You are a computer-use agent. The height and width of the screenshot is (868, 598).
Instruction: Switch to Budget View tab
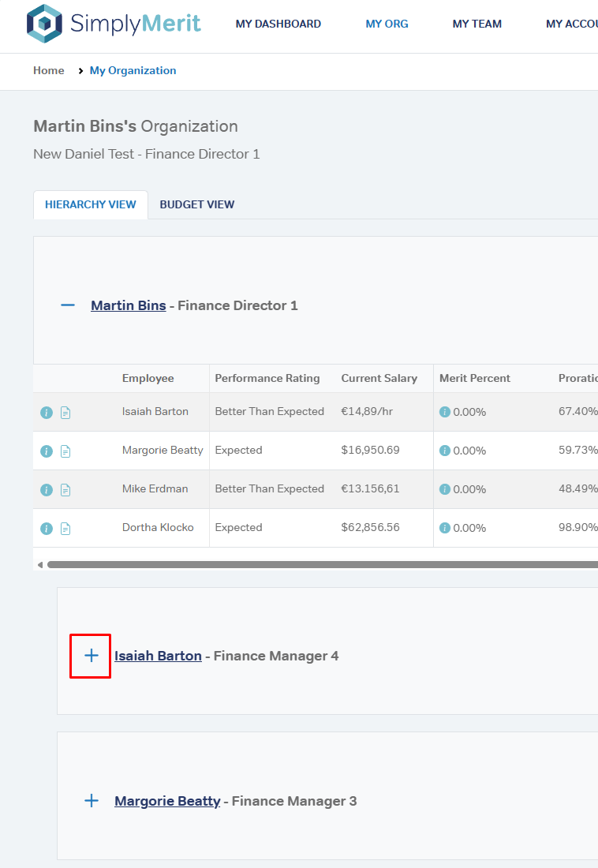click(x=197, y=204)
